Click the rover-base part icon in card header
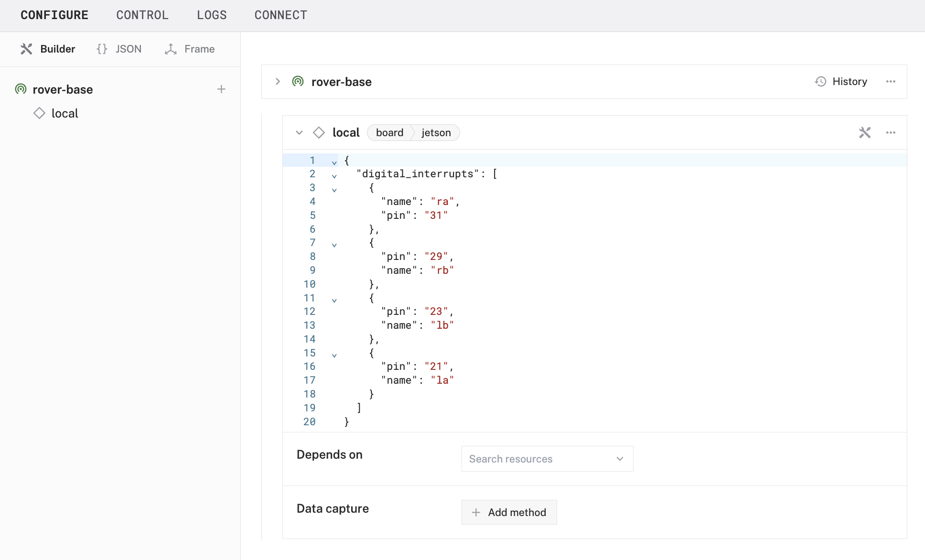 (298, 82)
